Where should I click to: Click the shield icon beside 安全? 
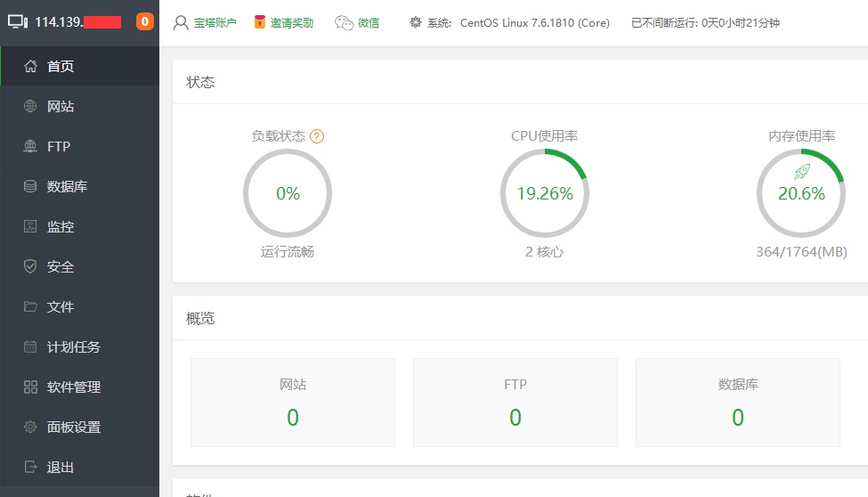pos(30,266)
